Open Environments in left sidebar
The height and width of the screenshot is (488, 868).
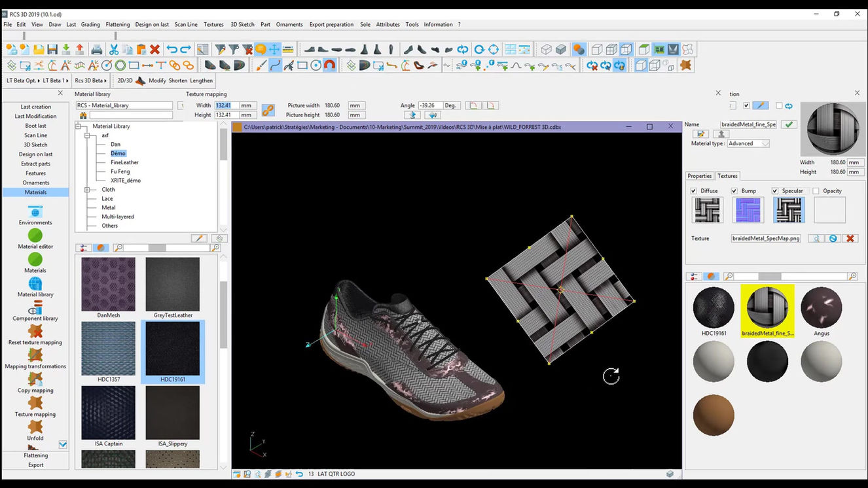[x=35, y=215]
